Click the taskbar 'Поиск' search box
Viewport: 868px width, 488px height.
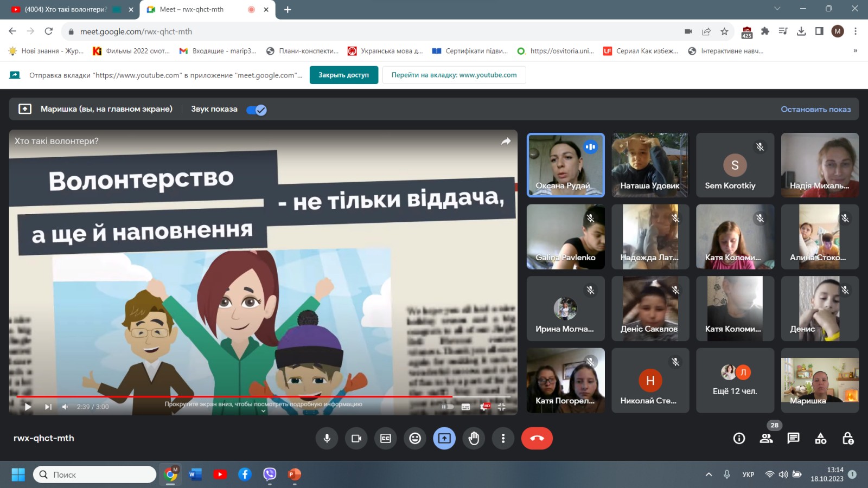(x=95, y=474)
